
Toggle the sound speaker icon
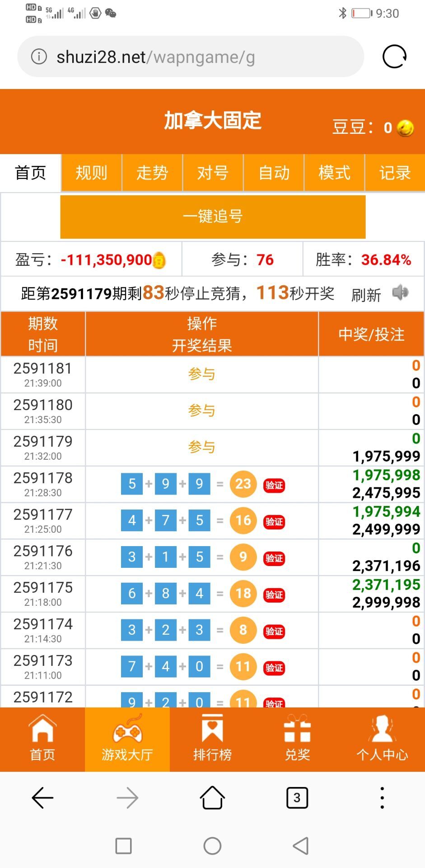(x=400, y=293)
